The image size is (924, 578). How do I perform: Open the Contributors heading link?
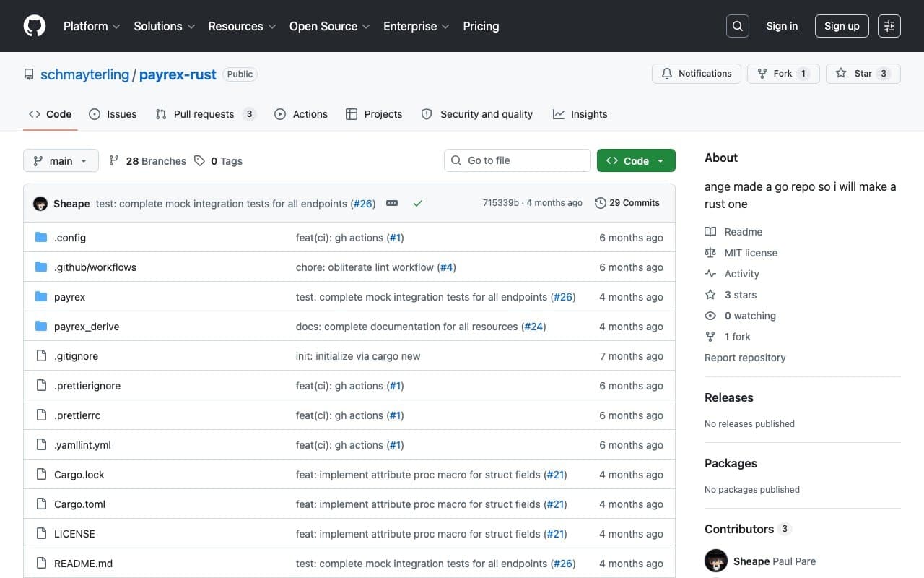[748, 529]
